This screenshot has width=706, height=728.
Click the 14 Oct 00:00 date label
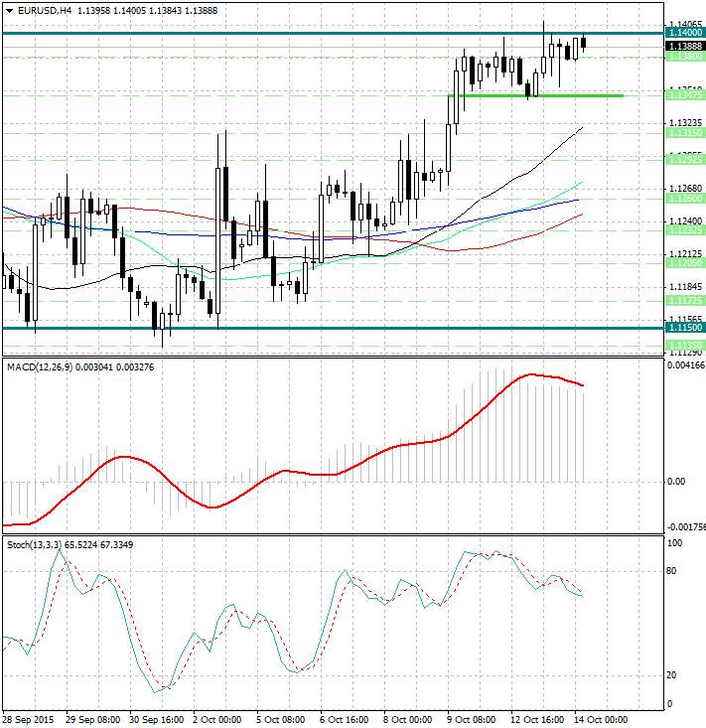point(601,720)
